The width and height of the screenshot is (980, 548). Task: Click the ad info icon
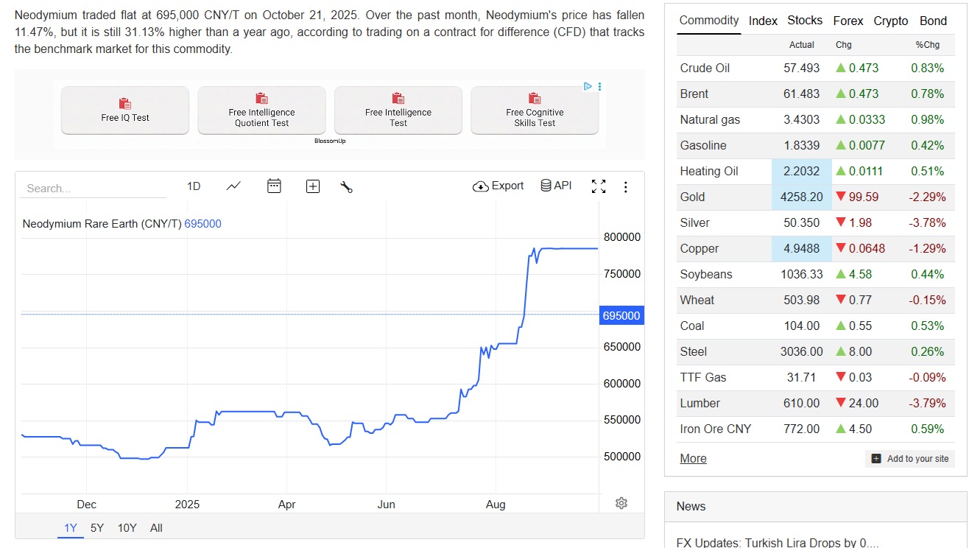pos(588,86)
